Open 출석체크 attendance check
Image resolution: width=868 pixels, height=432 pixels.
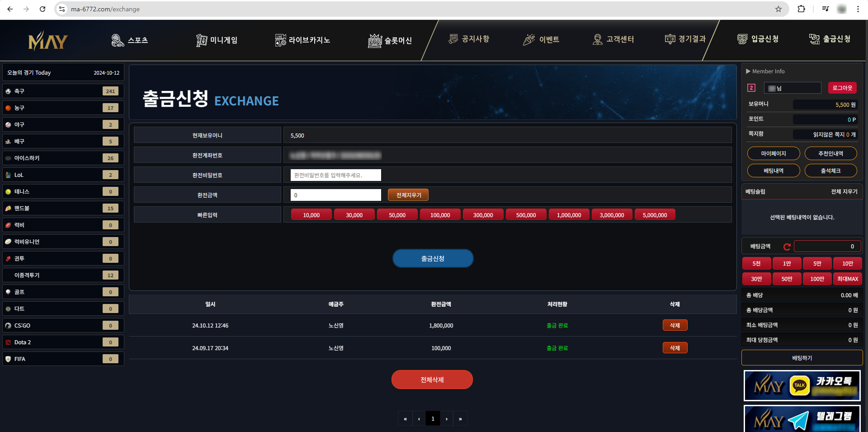coord(830,171)
